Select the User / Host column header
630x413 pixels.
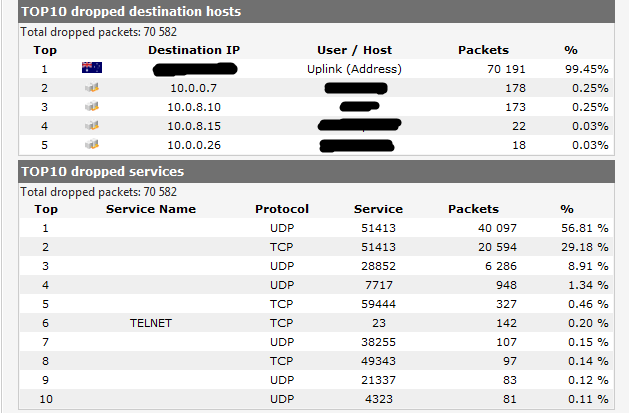(x=354, y=50)
